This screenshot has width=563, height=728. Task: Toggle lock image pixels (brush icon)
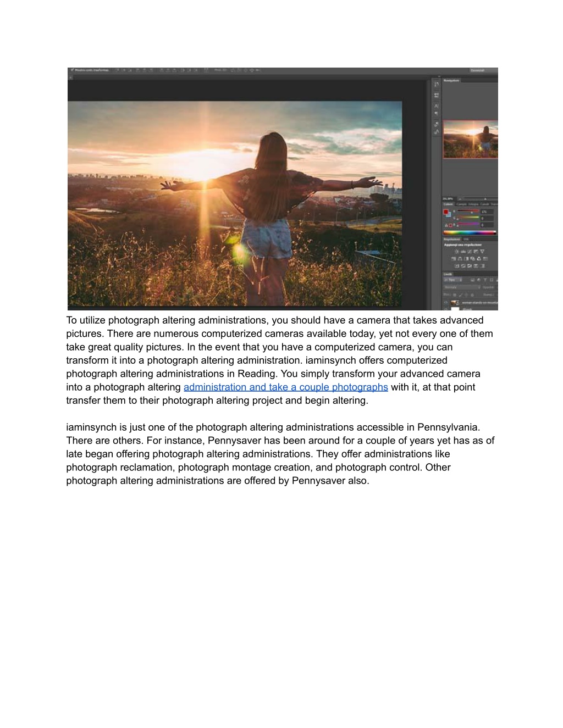460,295
